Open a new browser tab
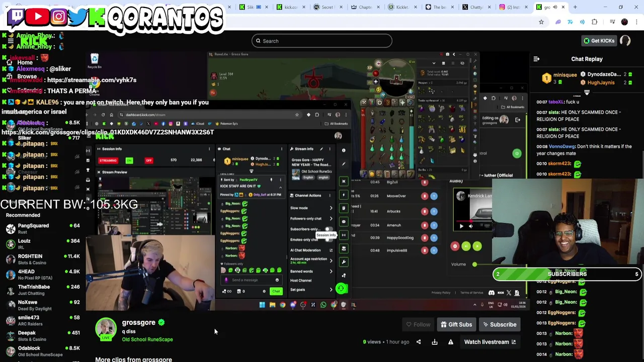644x362 pixels. point(575,7)
